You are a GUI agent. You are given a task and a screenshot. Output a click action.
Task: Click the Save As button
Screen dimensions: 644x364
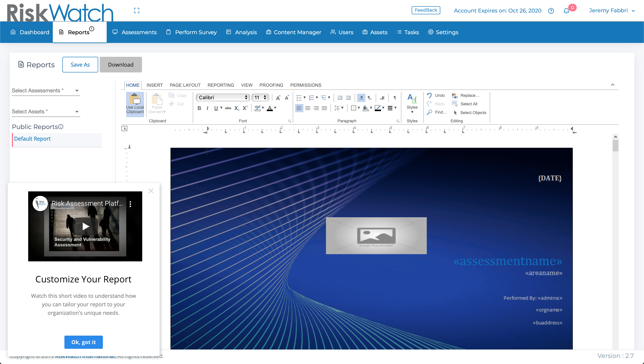pos(80,65)
